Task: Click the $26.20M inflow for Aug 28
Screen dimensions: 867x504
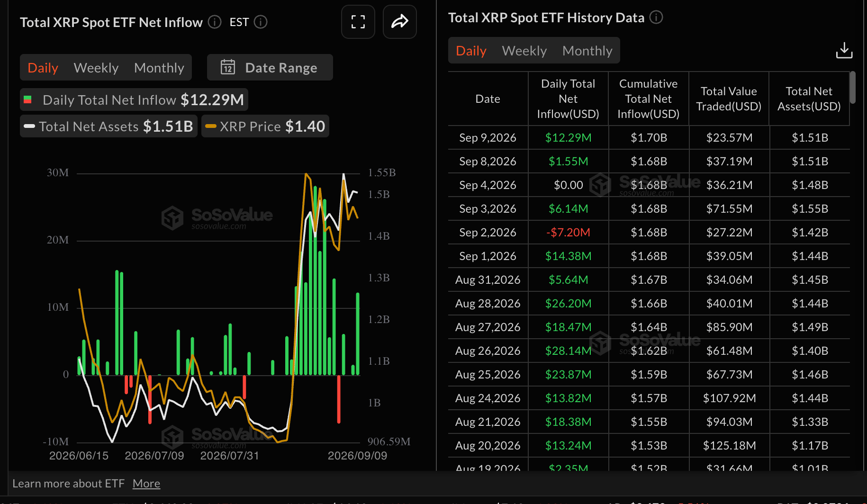Action: pyautogui.click(x=568, y=304)
